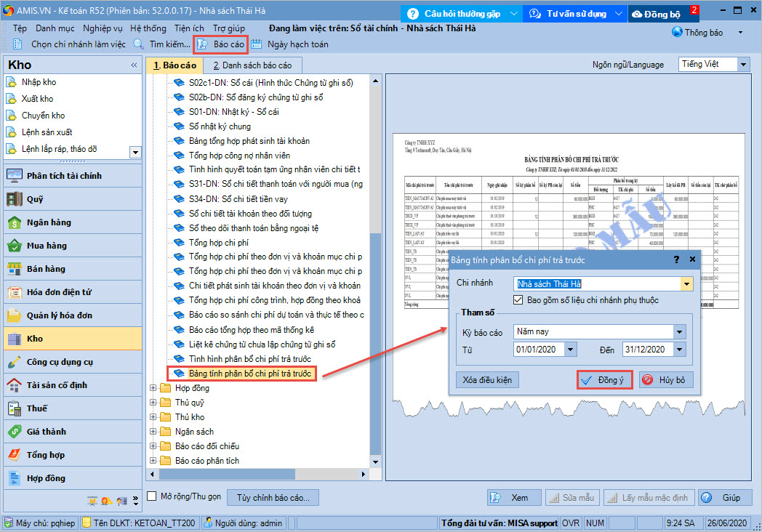
Task: Click the Đồng bộ cloud sync button
Action: point(657,14)
